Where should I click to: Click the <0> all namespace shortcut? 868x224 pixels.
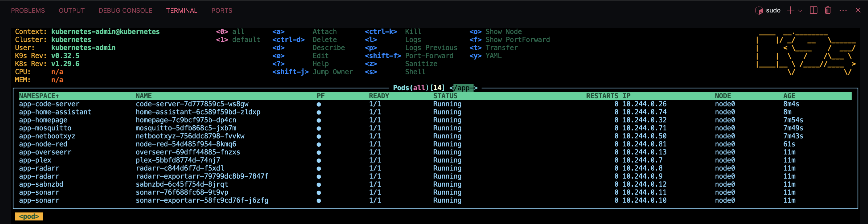pos(230,32)
